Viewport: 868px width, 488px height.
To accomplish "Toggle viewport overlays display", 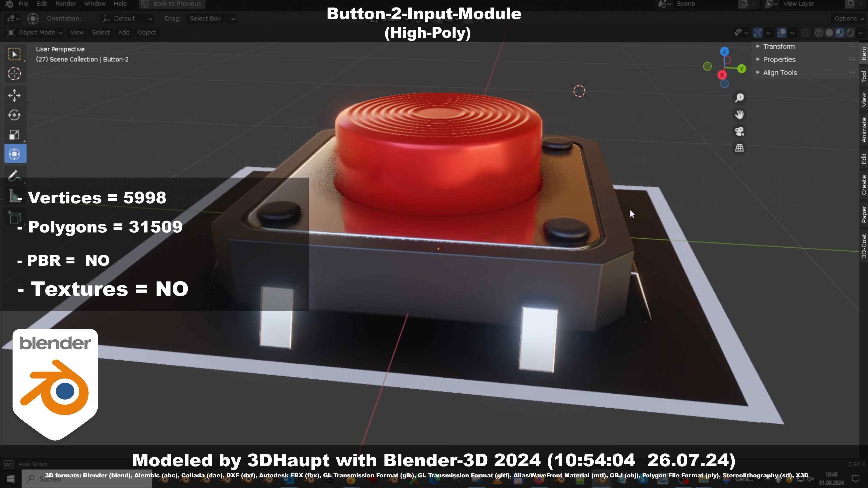I will 781,33.
